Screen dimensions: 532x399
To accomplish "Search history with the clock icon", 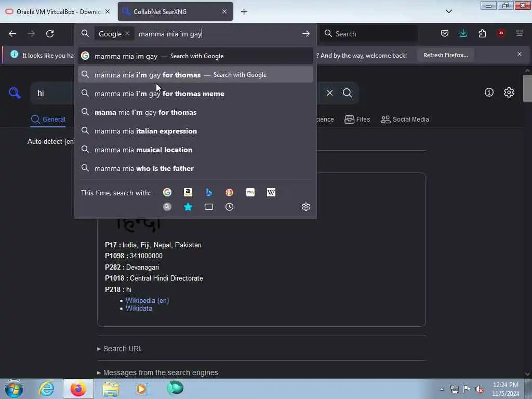I will [229, 207].
